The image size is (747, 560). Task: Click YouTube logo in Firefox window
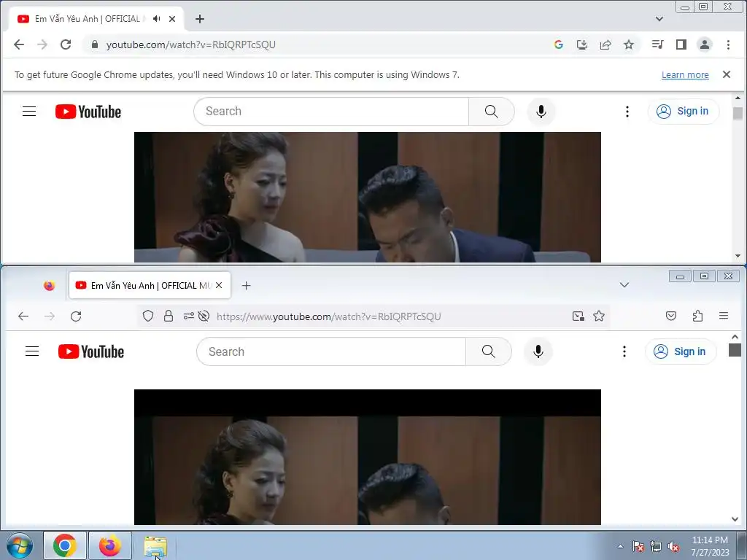pos(91,351)
